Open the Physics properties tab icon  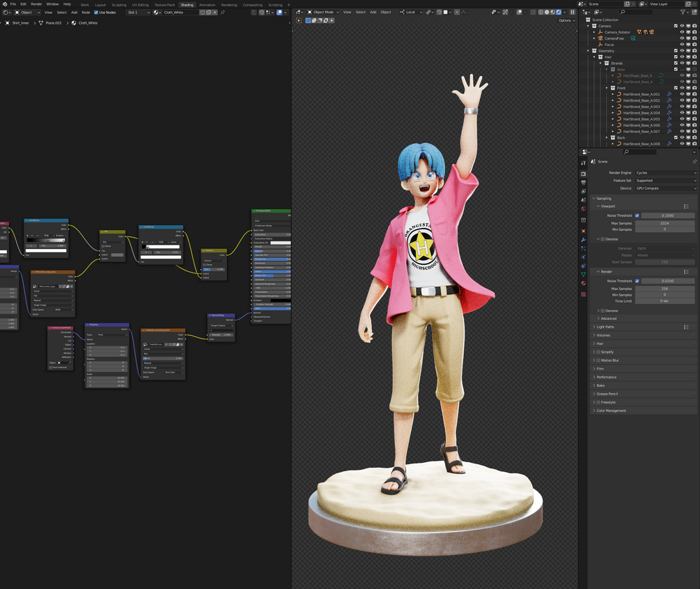coord(584,257)
